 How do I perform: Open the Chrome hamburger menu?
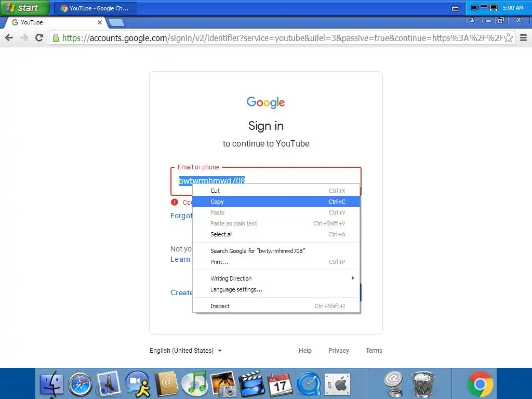524,37
